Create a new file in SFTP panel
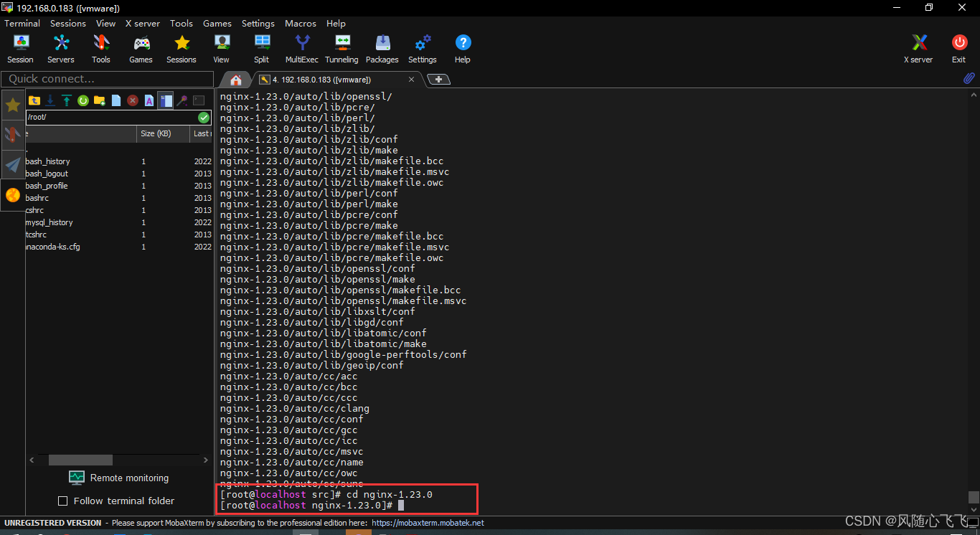This screenshot has width=980, height=535. coord(116,100)
